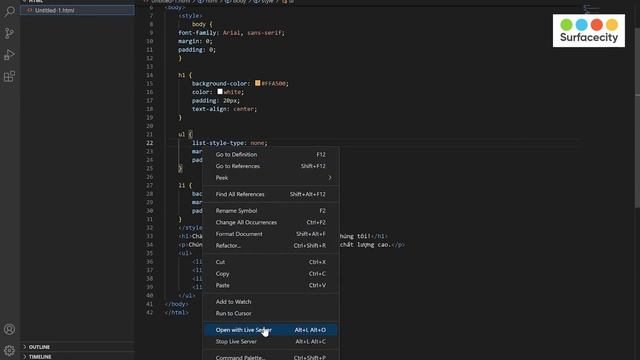640x360 pixels.
Task: Select Change All Occurrences
Action: click(x=271, y=222)
